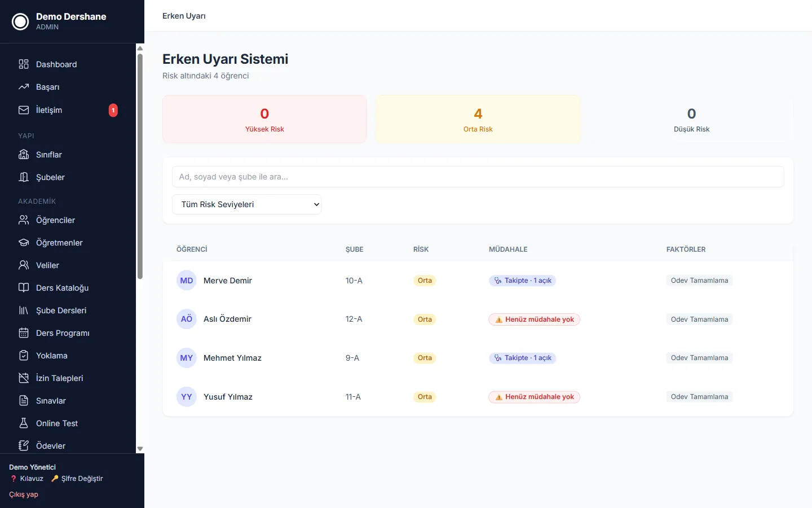
Task: Open İletişim via the envelope icon
Action: point(24,110)
